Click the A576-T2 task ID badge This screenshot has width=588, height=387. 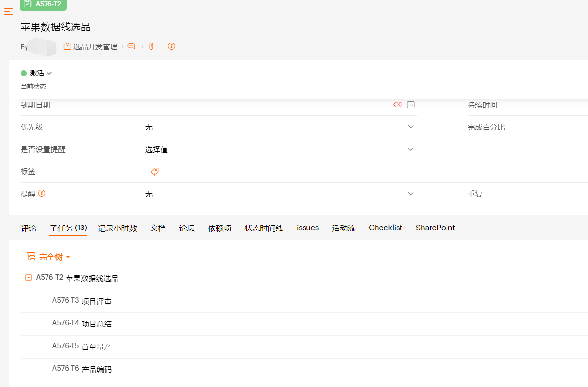pyautogui.click(x=43, y=4)
